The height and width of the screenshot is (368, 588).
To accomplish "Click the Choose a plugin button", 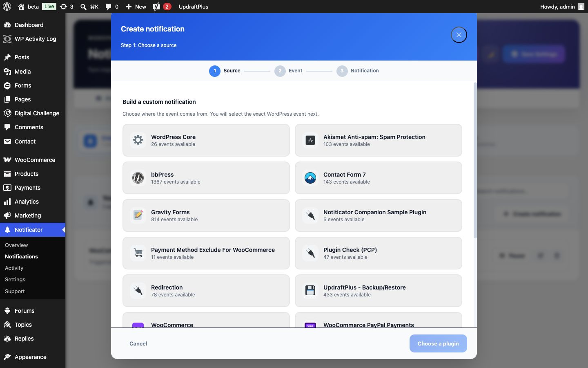I will [438, 343].
